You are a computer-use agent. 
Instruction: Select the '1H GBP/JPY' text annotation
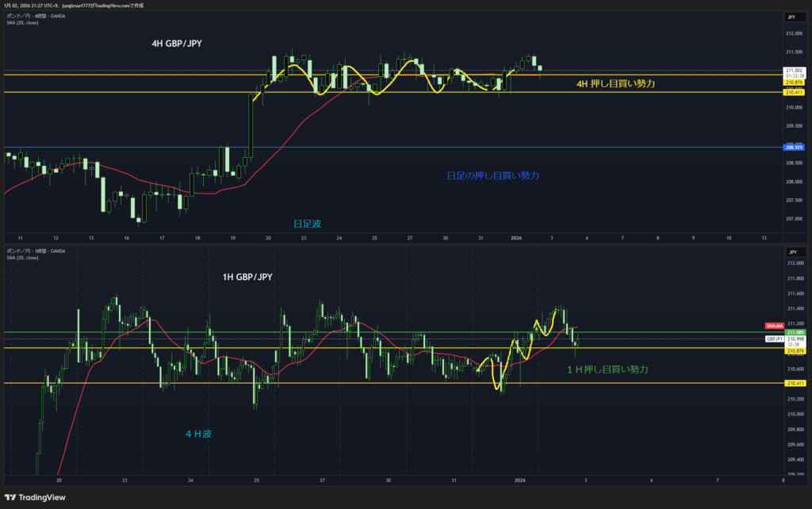(249, 277)
